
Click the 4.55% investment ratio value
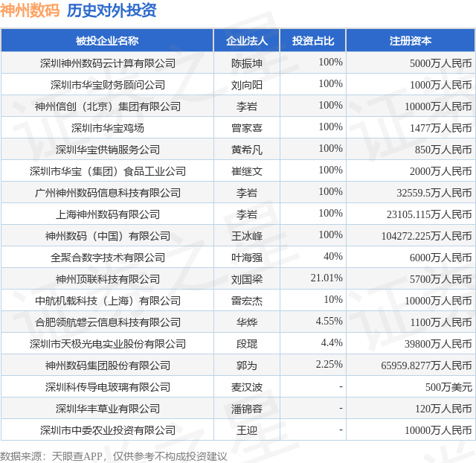tap(329, 321)
